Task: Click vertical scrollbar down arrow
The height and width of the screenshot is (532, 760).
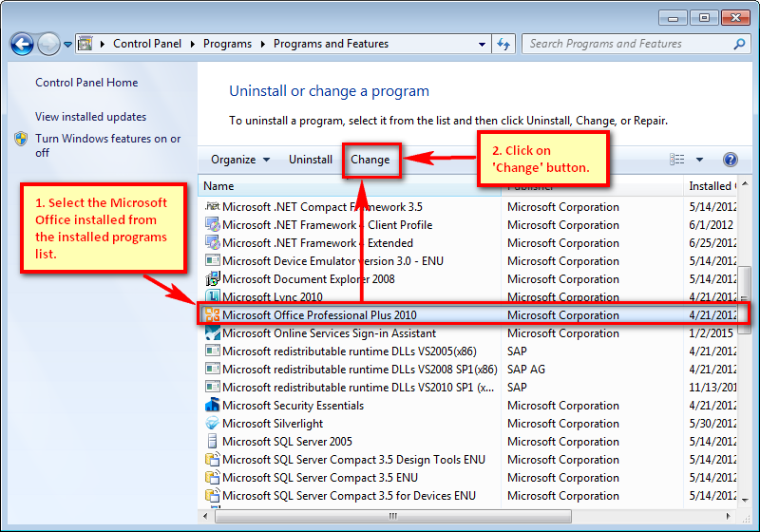Action: [x=745, y=500]
